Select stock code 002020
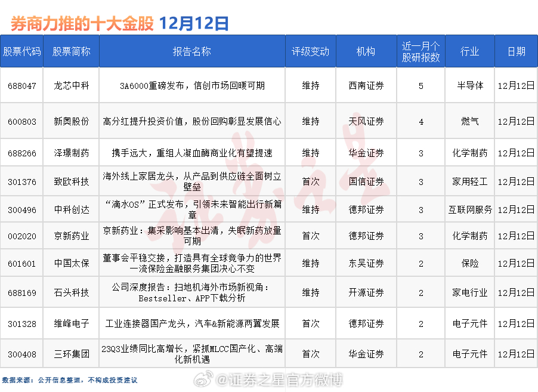Viewport: 538px width, 392px height. pyautogui.click(x=22, y=236)
